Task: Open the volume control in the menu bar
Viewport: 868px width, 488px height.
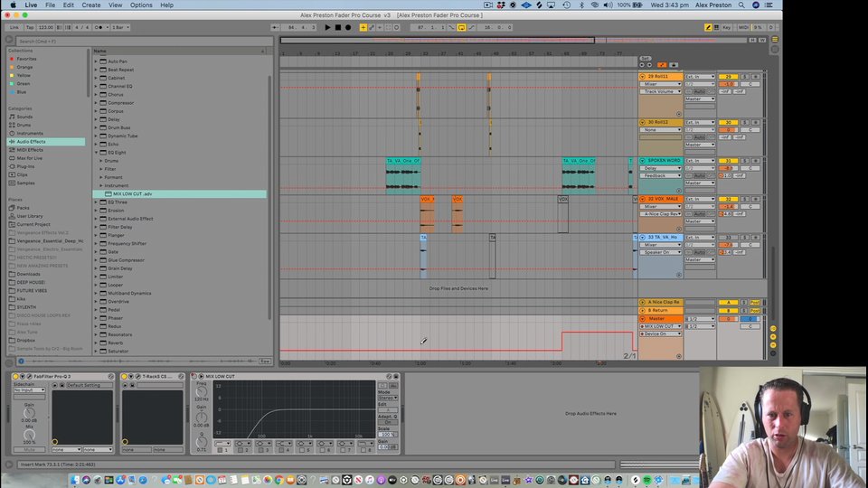Action: click(x=608, y=5)
